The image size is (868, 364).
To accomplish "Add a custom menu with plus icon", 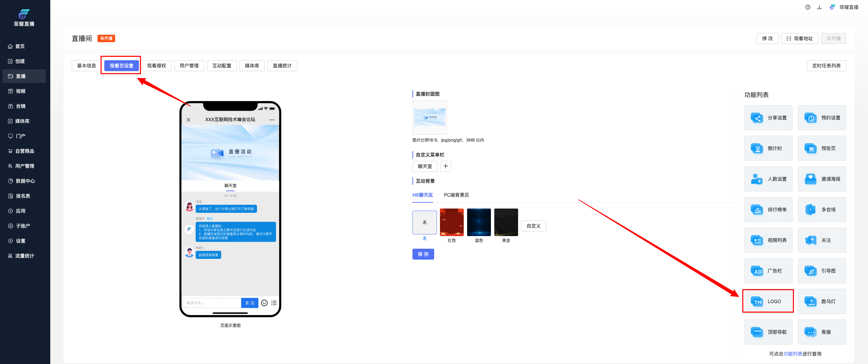I will (446, 166).
